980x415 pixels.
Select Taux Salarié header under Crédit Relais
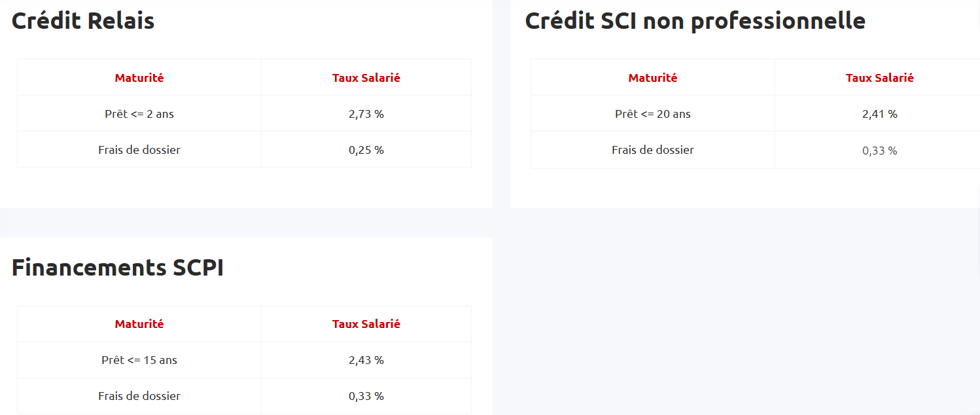[366, 78]
